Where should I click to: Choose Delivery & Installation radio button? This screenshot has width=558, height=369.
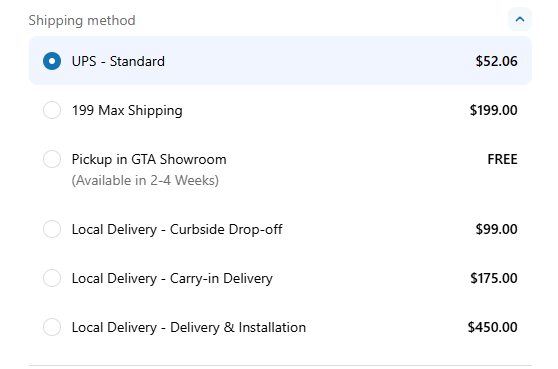click(x=52, y=327)
